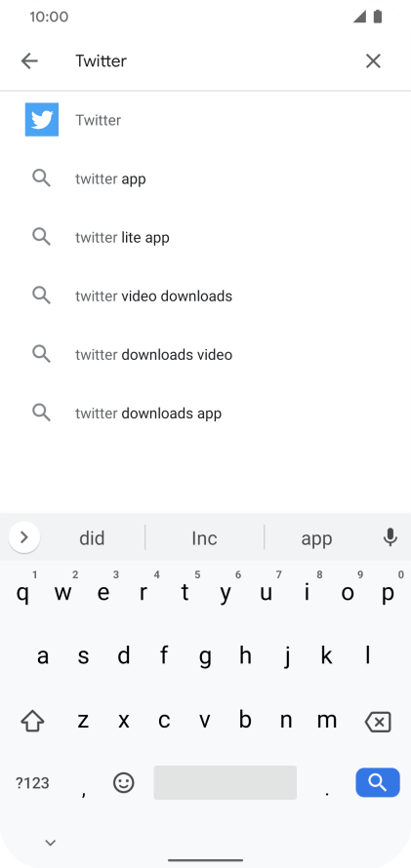The width and height of the screenshot is (411, 868).
Task: Clear the search text with X icon
Action: 373,60
